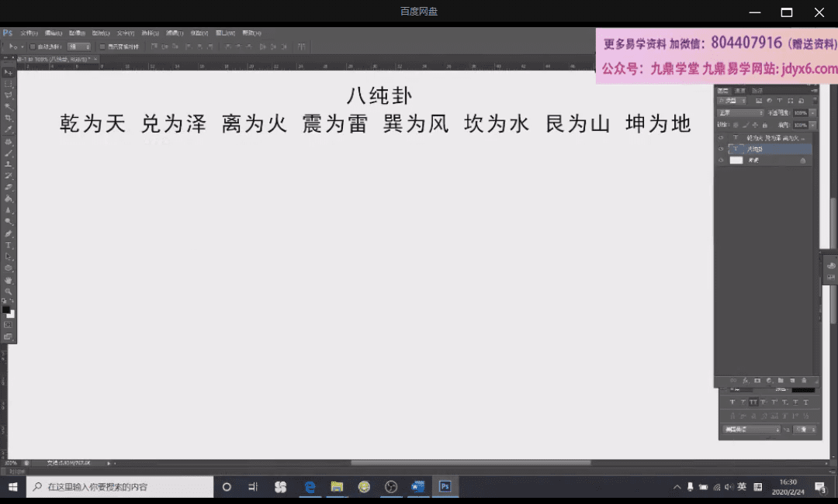Select the Move tool in toolbox

point(9,72)
